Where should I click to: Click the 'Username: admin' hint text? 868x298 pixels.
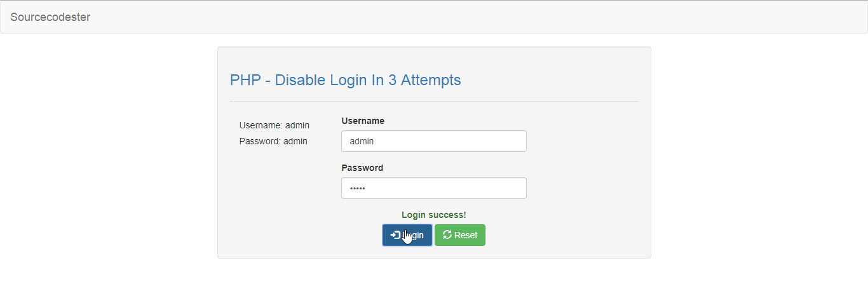click(275, 125)
